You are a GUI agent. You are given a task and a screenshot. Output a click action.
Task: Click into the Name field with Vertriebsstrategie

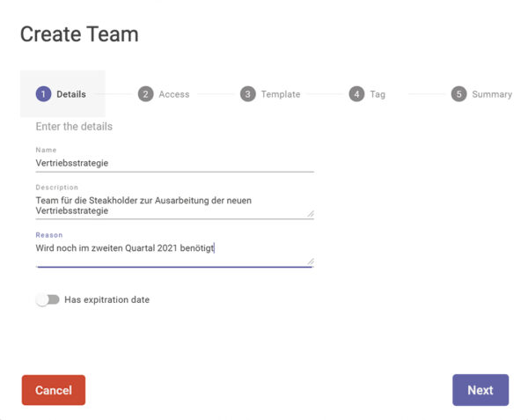pyautogui.click(x=175, y=164)
